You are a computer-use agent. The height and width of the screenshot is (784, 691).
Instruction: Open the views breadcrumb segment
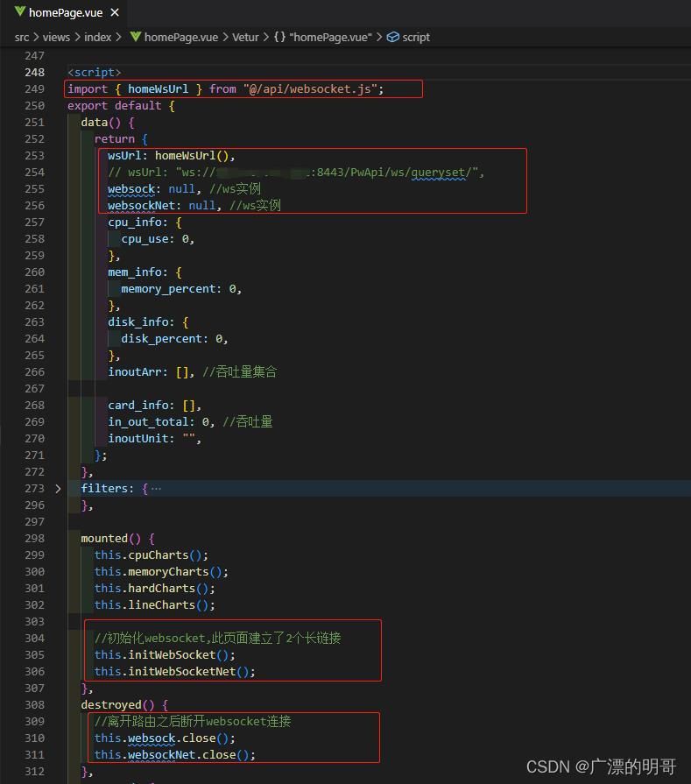click(x=56, y=37)
